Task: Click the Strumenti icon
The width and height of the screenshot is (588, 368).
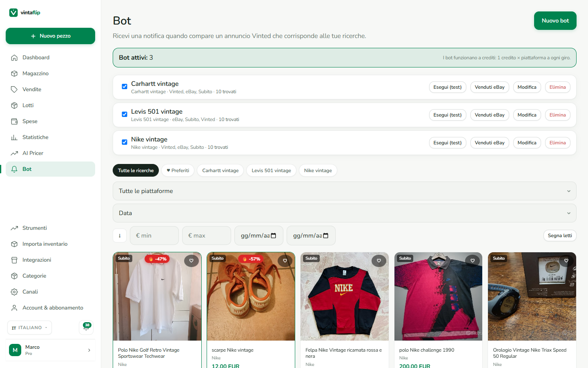Action: (14, 228)
